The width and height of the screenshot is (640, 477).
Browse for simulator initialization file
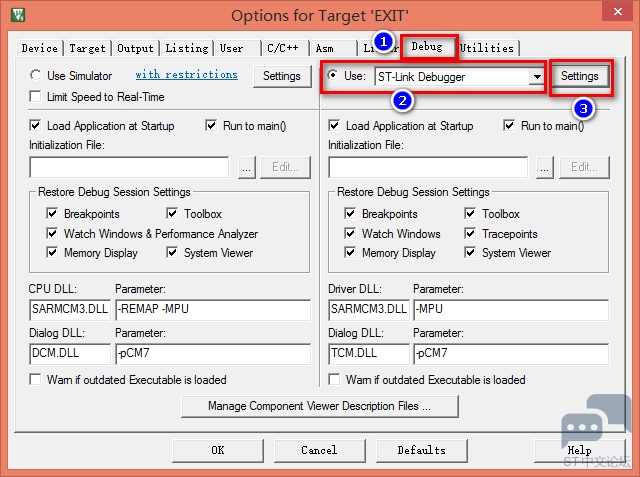pyautogui.click(x=247, y=167)
